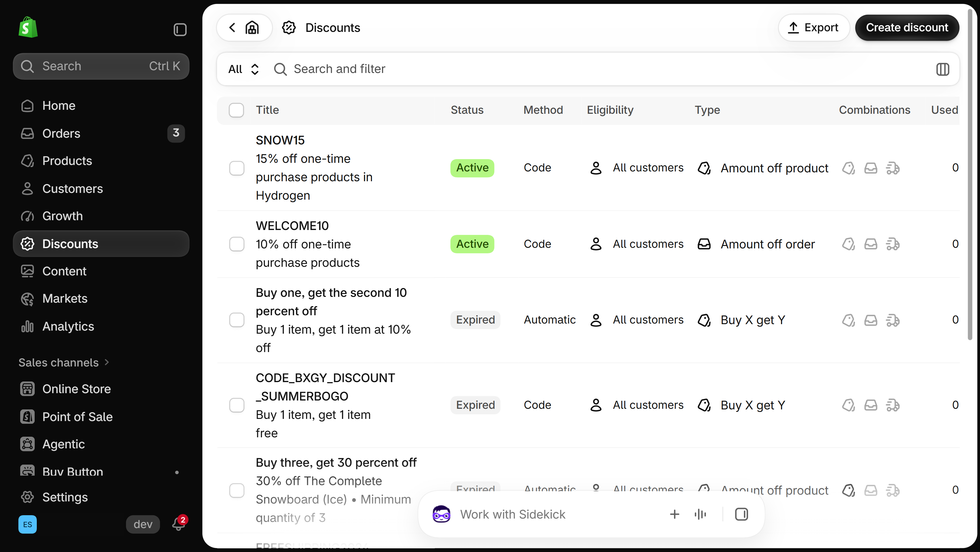Open the All view dropdown

pyautogui.click(x=243, y=69)
